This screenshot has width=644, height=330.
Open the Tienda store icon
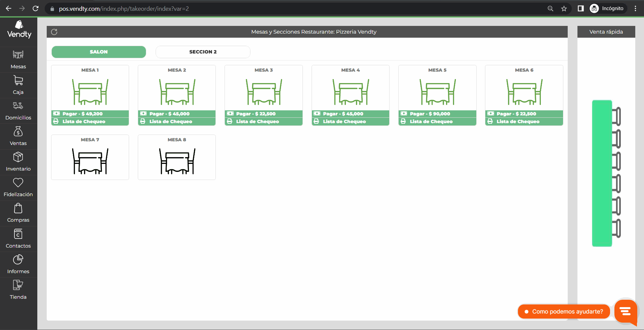(18, 285)
